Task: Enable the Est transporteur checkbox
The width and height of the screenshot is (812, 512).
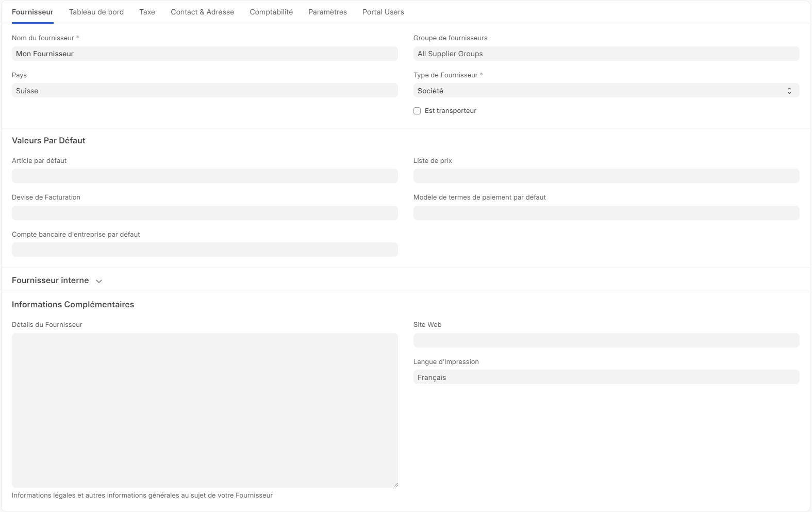Action: click(x=417, y=111)
